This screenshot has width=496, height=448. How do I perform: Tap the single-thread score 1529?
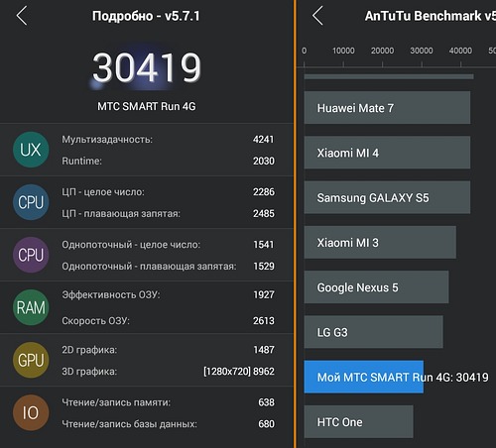[264, 267]
